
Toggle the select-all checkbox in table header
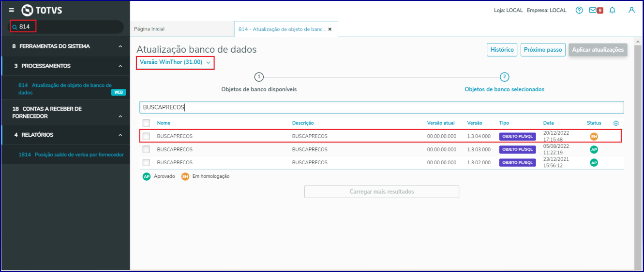[x=146, y=123]
